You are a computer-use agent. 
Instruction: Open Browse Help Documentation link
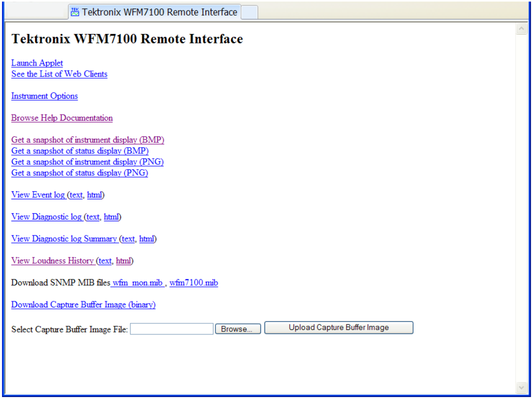pyautogui.click(x=62, y=118)
